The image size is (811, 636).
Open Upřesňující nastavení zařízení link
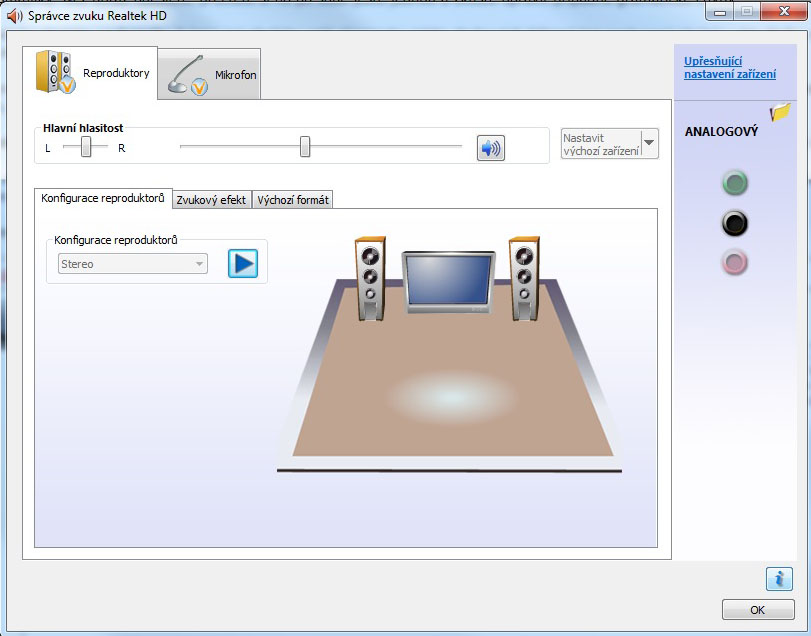point(730,67)
